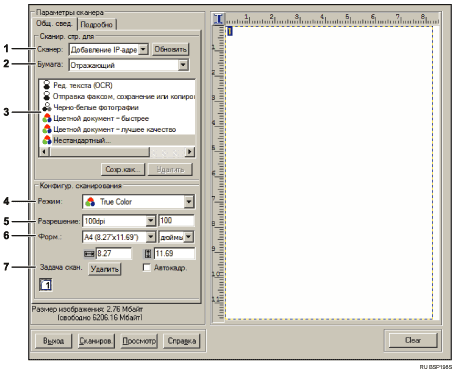Click the ruler units icon at the preview corner
Viewport: 456px width, 371px height.
click(219, 19)
